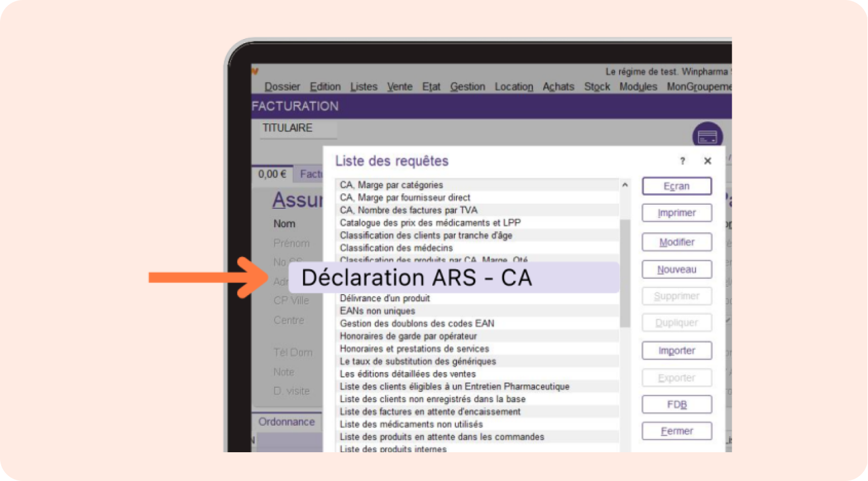Open the Stock menu
The image size is (868, 481).
click(x=597, y=87)
